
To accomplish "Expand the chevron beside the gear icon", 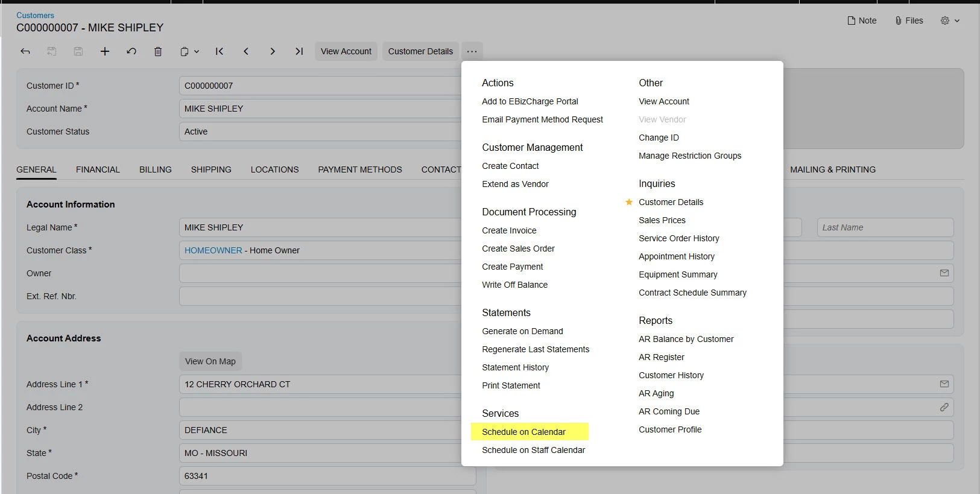I will coord(957,21).
